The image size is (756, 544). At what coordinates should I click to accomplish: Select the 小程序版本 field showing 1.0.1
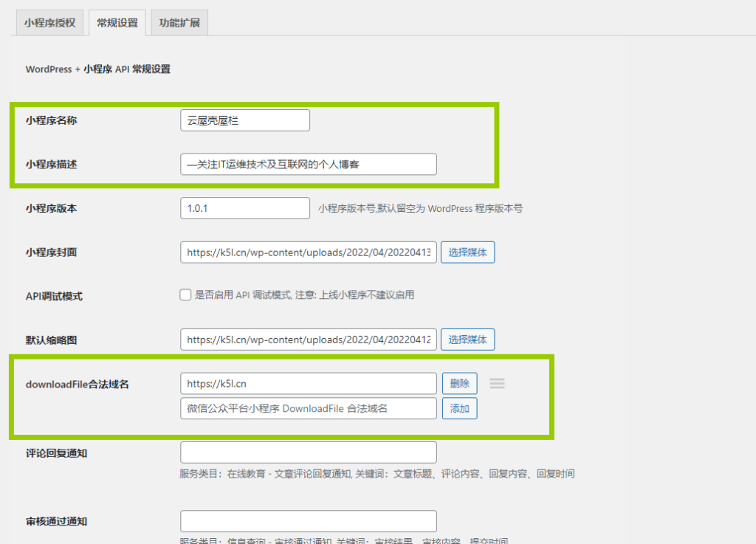(244, 208)
